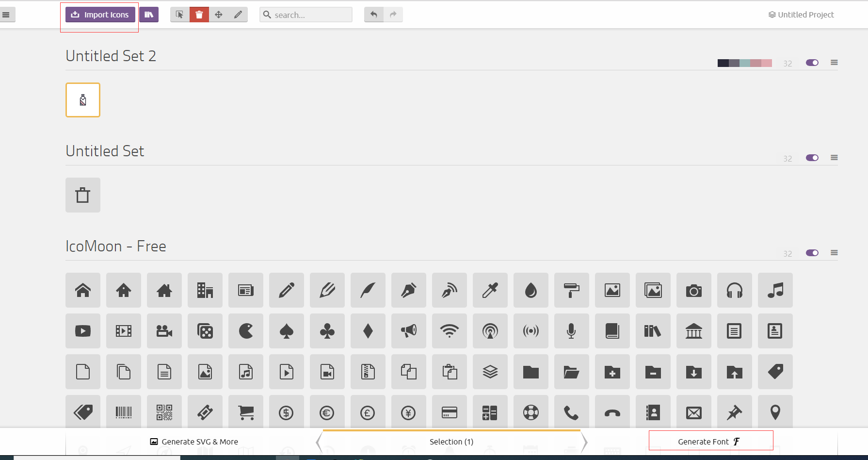This screenshot has height=460, width=868.
Task: Select the paint roller icon
Action: point(572,290)
